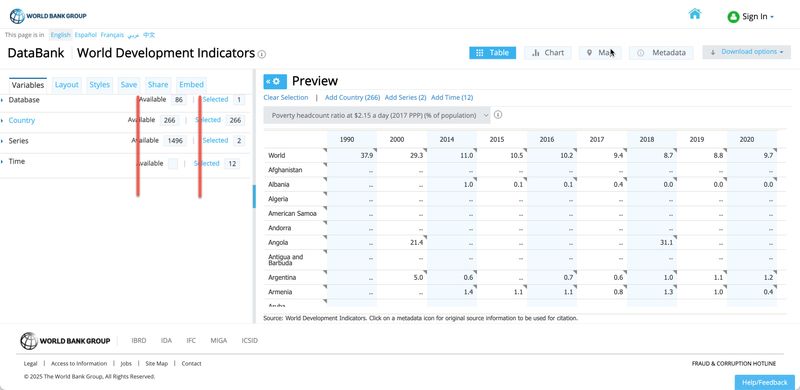
Task: Click metadata marker on the World row
Action: pos(324,150)
